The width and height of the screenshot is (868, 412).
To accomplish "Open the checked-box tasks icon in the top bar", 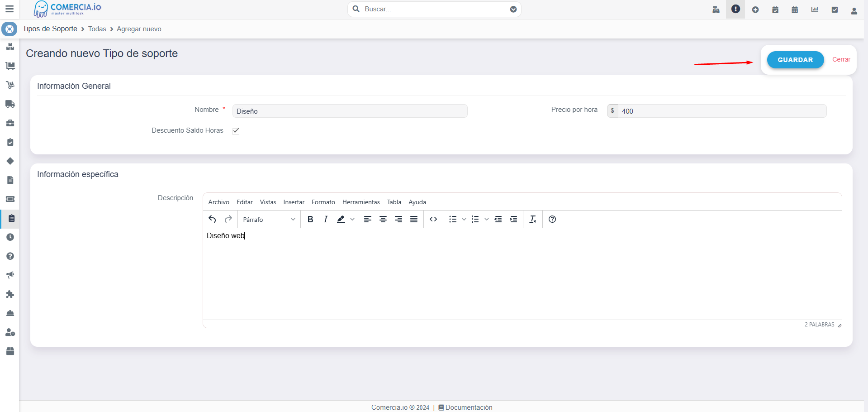I will [835, 10].
